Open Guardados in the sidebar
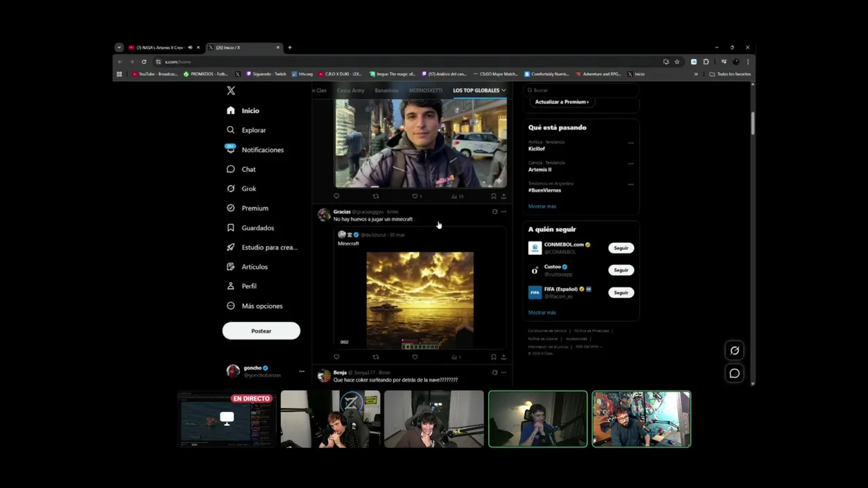This screenshot has width=868, height=488. pos(250,228)
